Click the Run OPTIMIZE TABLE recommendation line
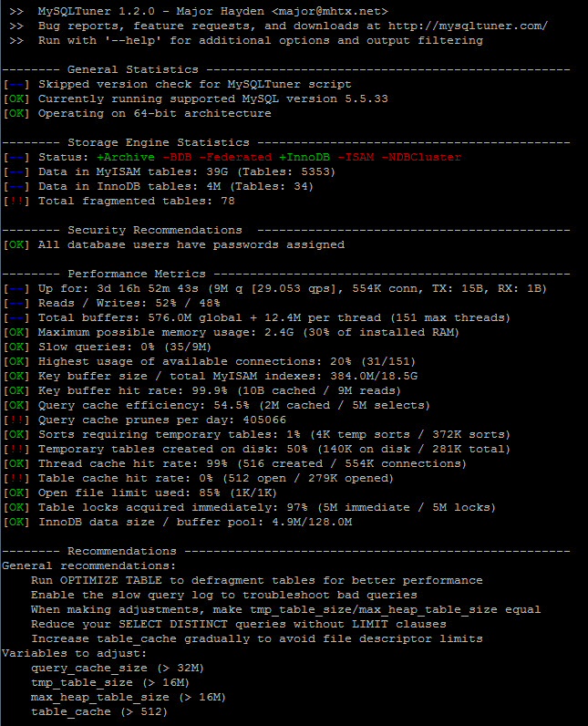Viewport: 588px width, 726px height. [257, 581]
